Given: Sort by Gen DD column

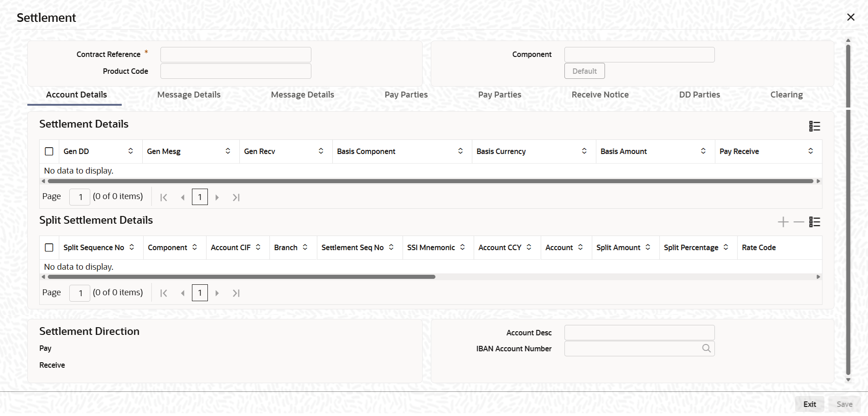Looking at the screenshot, I should (130, 151).
